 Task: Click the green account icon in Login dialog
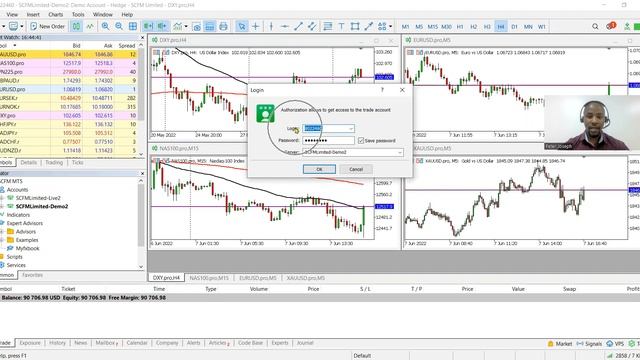[265, 113]
